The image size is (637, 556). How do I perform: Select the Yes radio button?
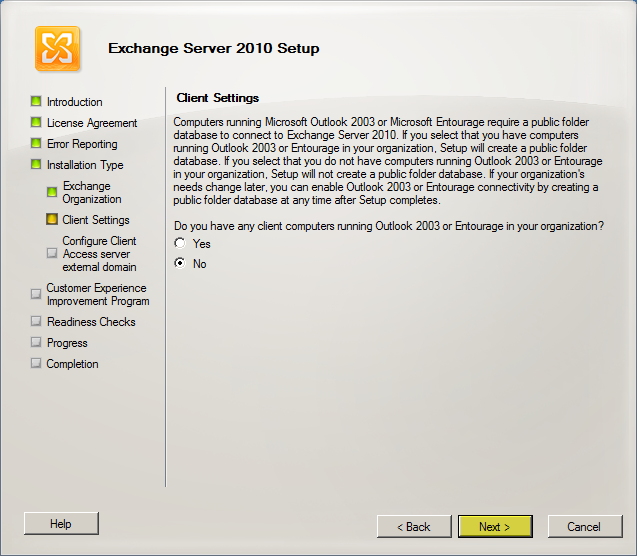click(180, 243)
